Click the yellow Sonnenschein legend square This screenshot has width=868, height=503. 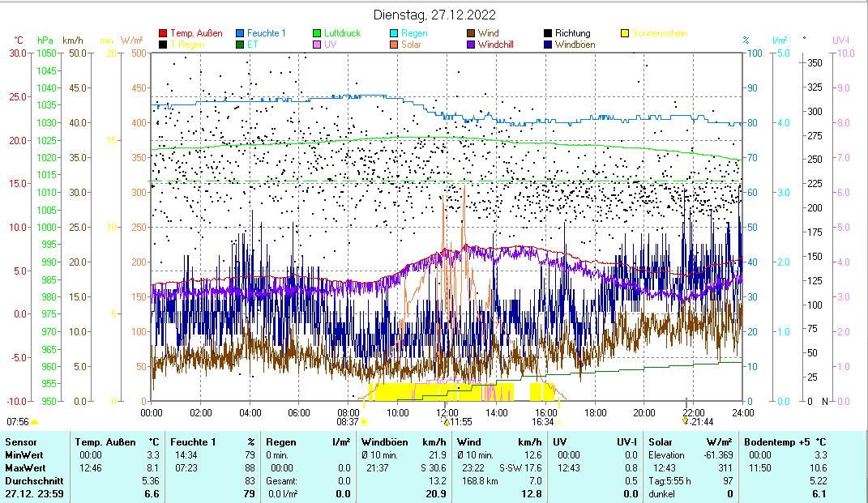[x=625, y=33]
